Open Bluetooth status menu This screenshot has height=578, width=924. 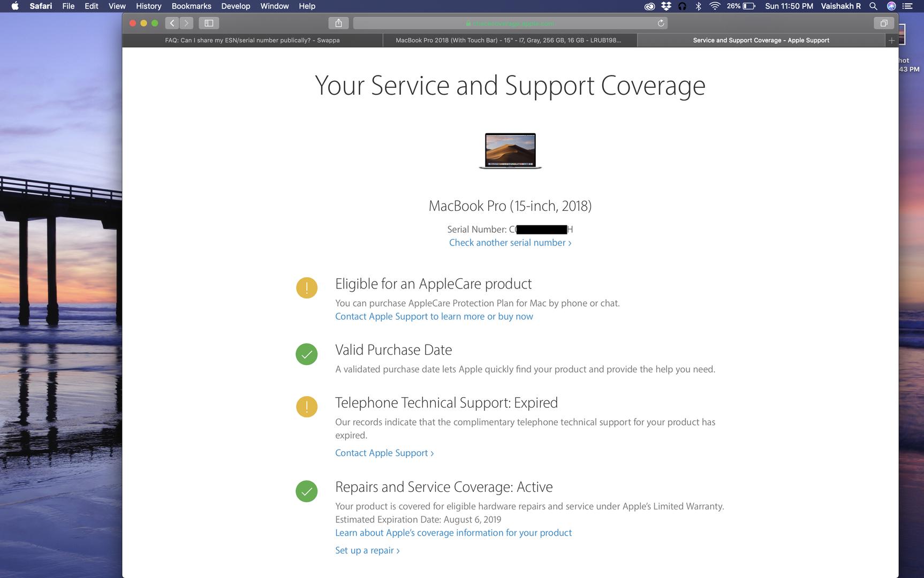[x=698, y=6]
